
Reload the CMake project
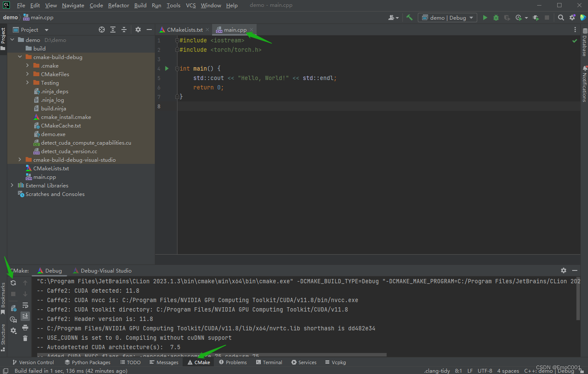point(13,283)
